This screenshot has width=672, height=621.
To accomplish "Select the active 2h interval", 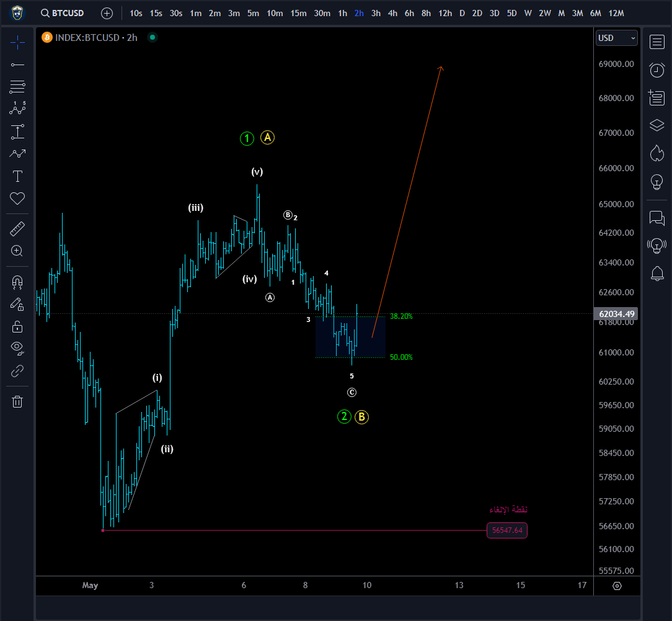I will pos(359,13).
